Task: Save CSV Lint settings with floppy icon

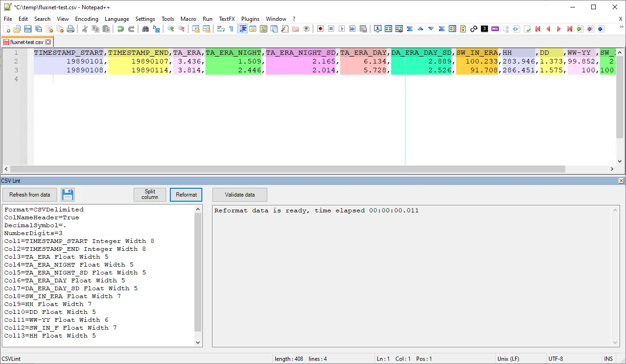Action: click(x=68, y=194)
